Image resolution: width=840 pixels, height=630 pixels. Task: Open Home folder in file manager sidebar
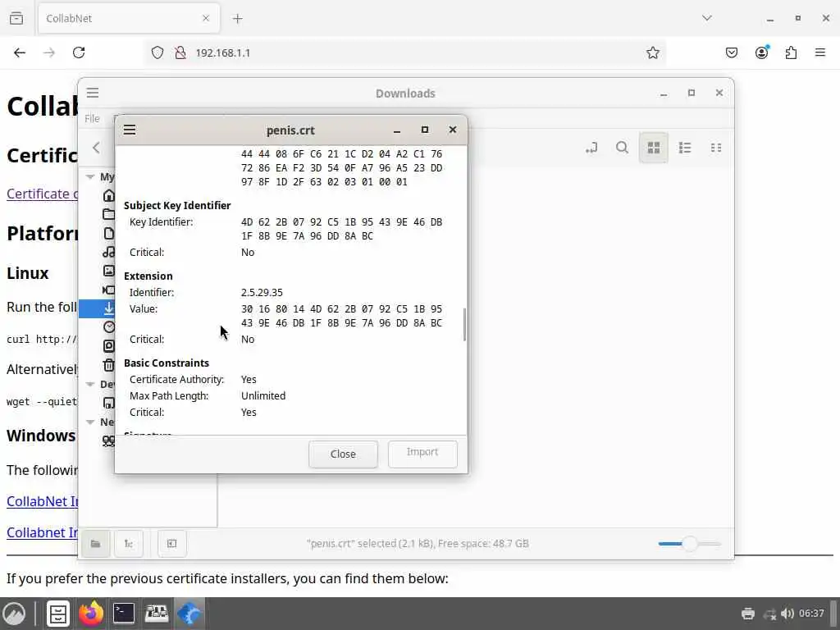pos(109,195)
